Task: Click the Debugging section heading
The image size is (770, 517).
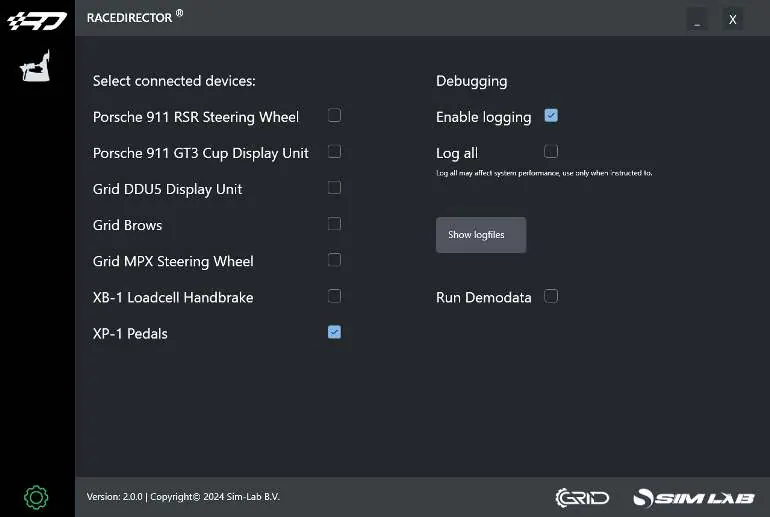Action: tap(471, 82)
